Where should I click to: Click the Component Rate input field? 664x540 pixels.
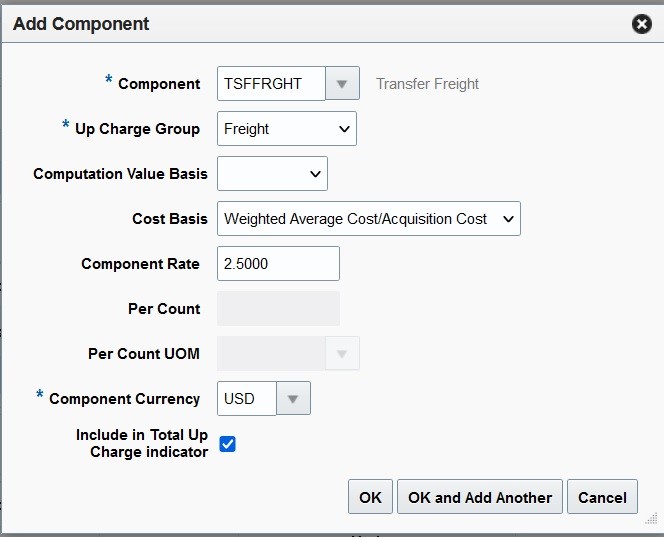[x=278, y=264]
